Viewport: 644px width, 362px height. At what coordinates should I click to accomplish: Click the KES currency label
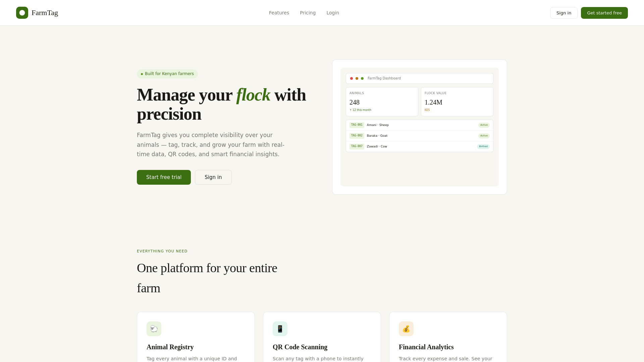coord(427,110)
